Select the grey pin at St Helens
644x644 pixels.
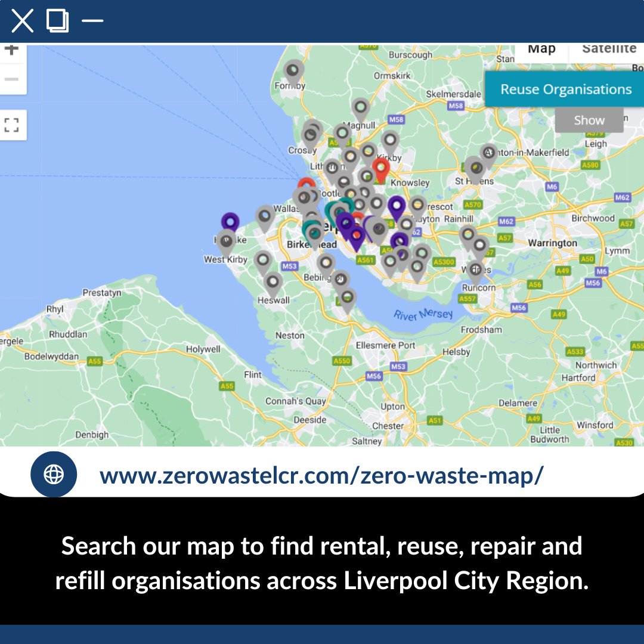[475, 169]
